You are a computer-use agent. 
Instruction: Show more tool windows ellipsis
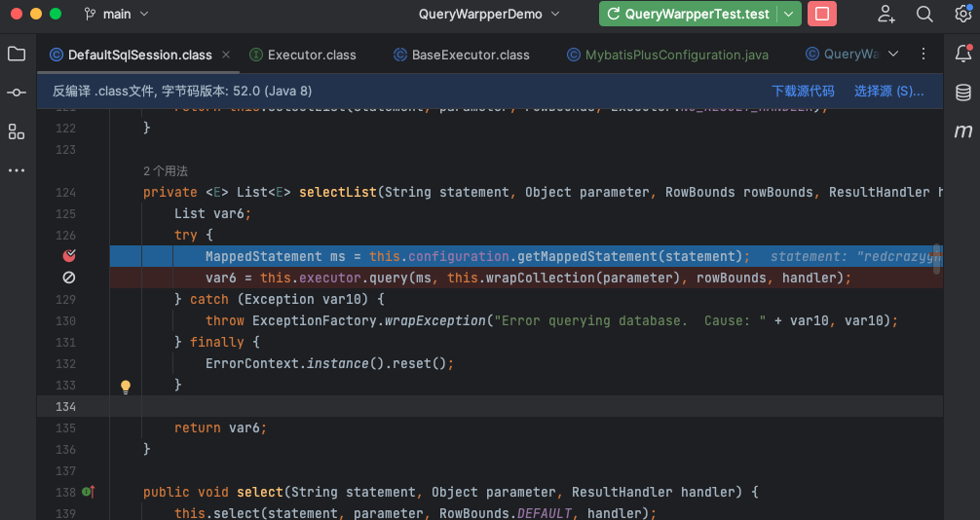(17, 169)
